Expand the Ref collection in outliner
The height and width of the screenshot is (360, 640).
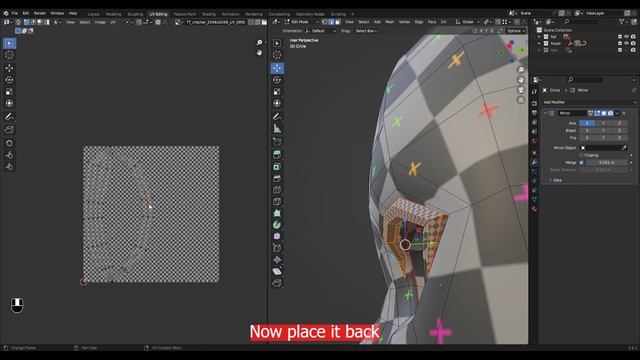point(539,37)
